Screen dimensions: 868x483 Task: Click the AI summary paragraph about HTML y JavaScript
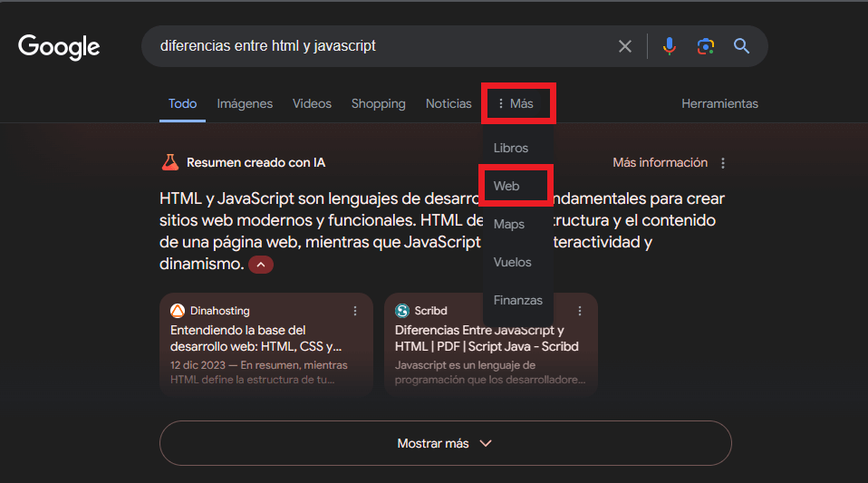point(442,231)
